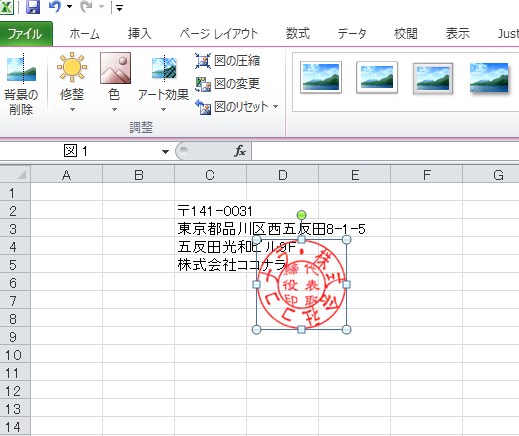Select the second picture style thumbnail

pos(377,77)
